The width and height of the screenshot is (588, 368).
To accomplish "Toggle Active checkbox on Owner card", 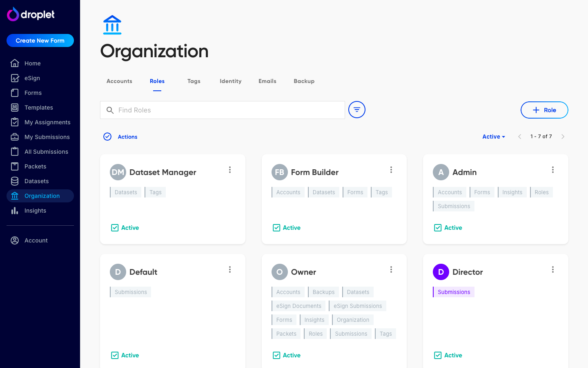I will click(x=276, y=355).
